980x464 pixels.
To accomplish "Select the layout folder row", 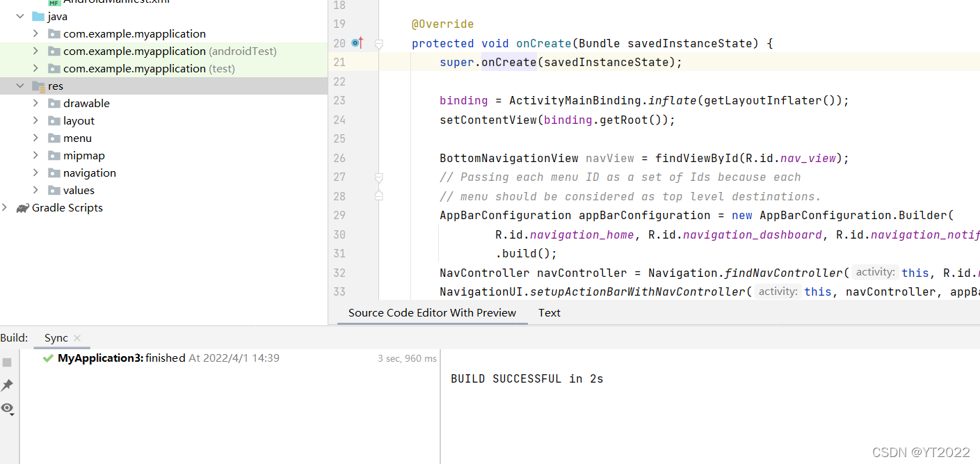I will 163,120.
